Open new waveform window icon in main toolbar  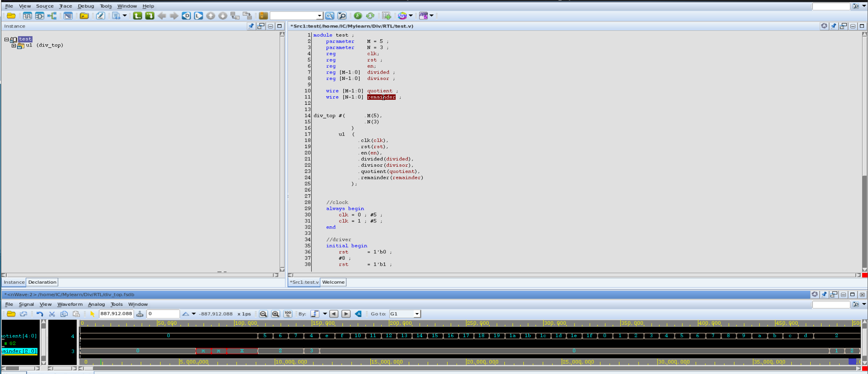[x=28, y=16]
